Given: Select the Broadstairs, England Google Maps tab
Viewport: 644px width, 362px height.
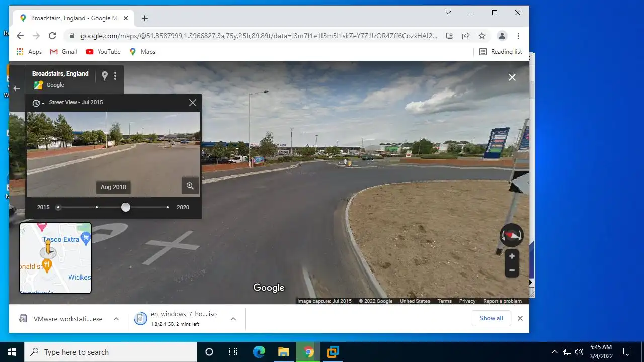Looking at the screenshot, I should pos(73,18).
